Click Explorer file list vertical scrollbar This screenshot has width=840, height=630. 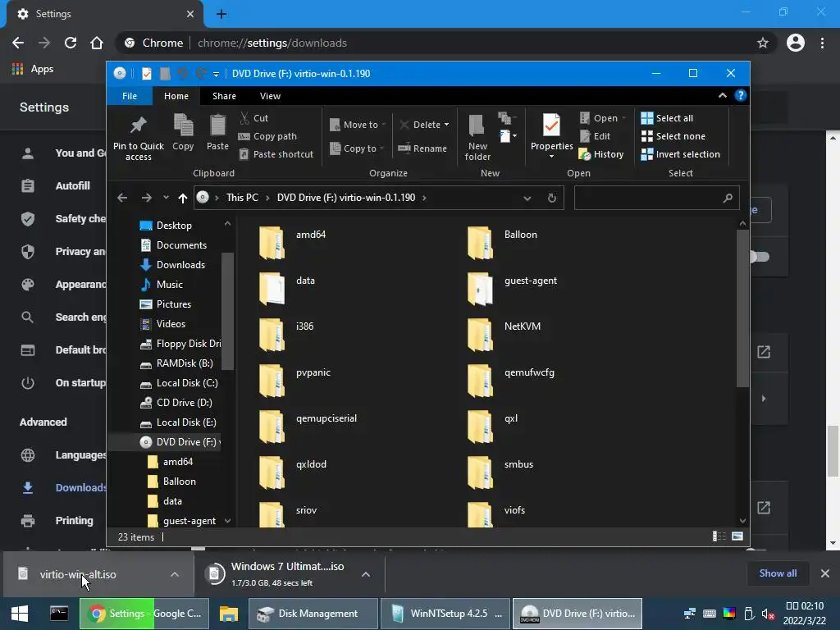coord(742,308)
